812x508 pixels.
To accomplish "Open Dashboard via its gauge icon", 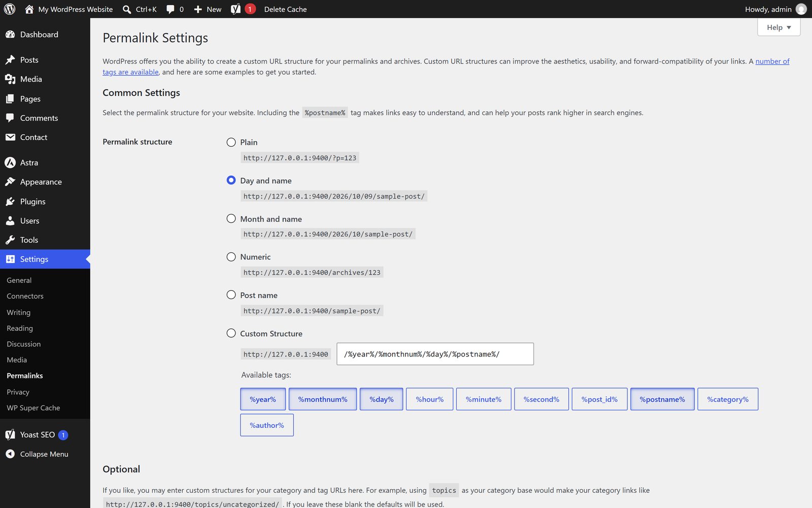I will [x=10, y=35].
